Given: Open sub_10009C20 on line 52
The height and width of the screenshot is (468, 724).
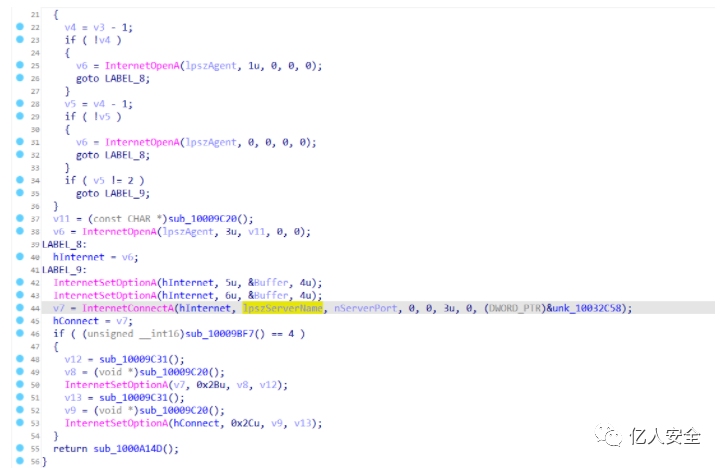Looking at the screenshot, I should pos(176,410).
